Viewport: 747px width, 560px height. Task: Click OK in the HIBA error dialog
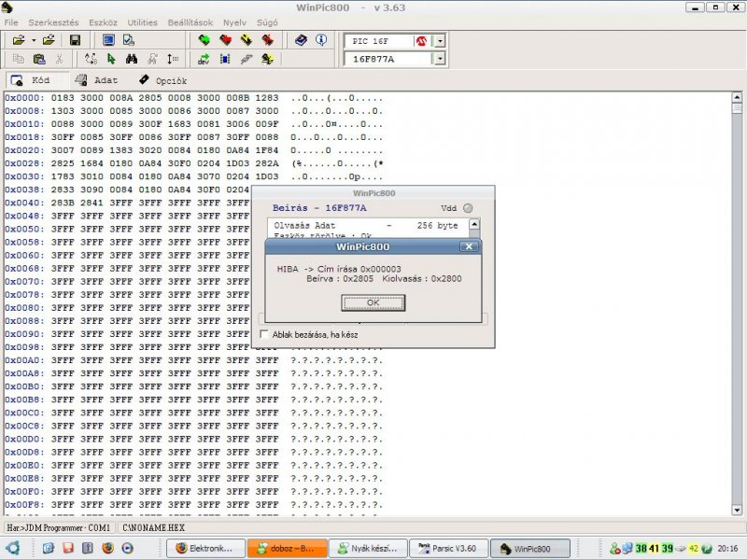373,302
